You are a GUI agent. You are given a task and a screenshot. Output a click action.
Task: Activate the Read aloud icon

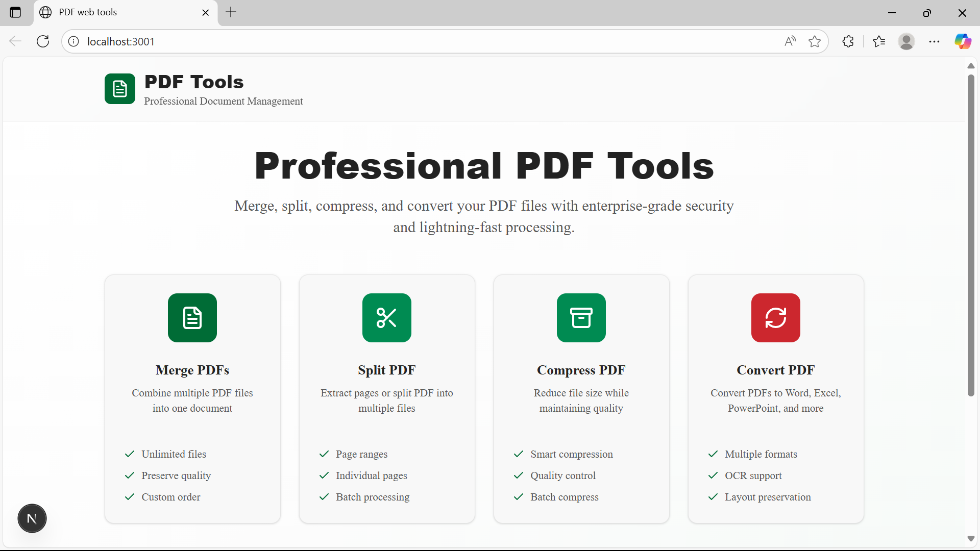tap(790, 41)
